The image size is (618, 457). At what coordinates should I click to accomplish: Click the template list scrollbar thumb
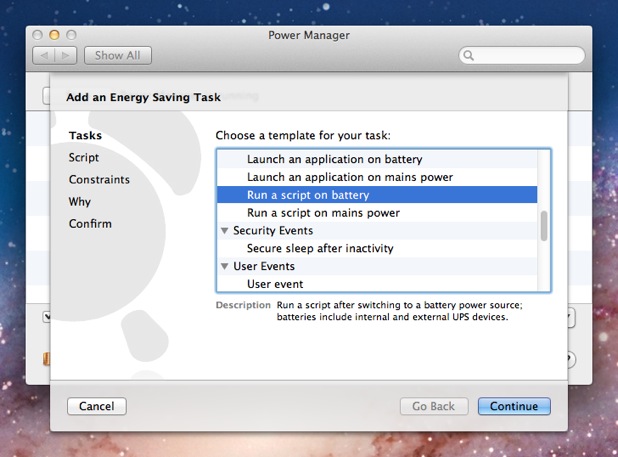point(544,226)
